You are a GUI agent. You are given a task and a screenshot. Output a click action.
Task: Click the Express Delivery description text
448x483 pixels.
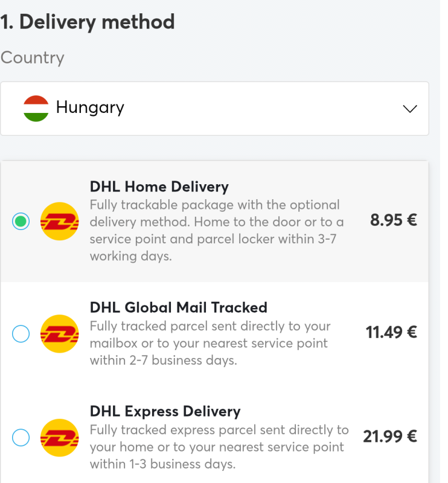(219, 447)
